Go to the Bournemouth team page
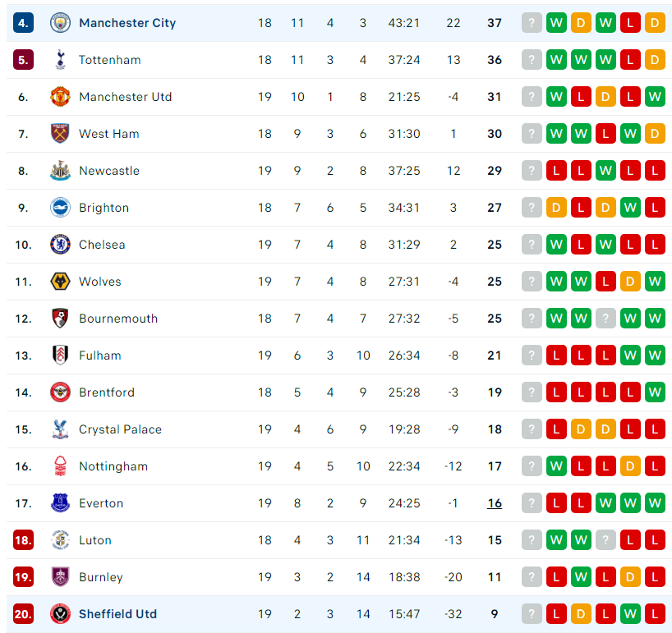This screenshot has width=672, height=633. click(118, 319)
